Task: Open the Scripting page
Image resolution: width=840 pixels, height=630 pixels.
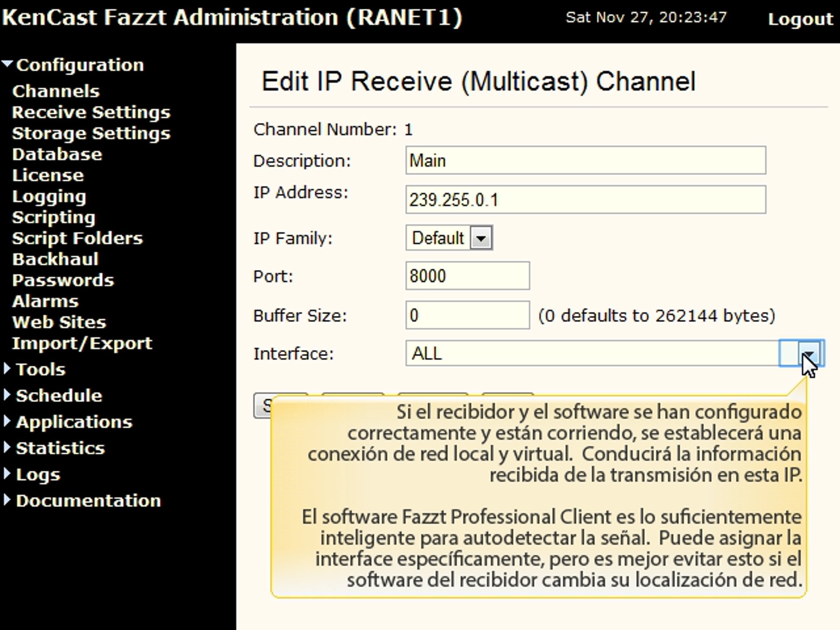Action: click(x=54, y=217)
